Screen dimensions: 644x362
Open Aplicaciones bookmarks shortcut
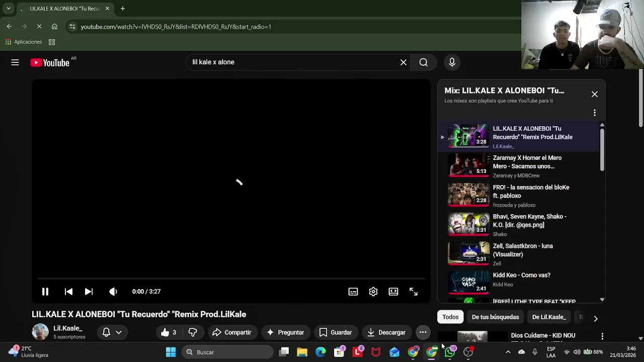pyautogui.click(x=24, y=42)
